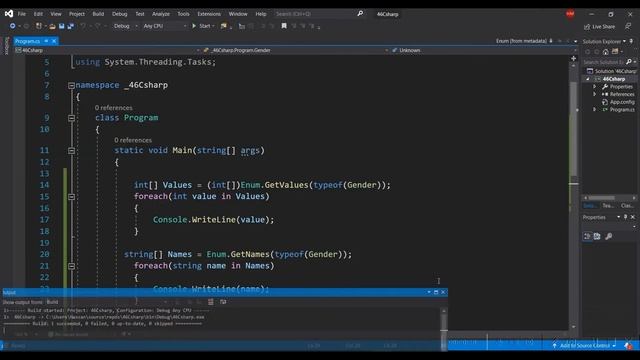Collapse the foreach name loop block
Image resolution: width=640 pixels, height=360 pixels.
click(x=71, y=266)
